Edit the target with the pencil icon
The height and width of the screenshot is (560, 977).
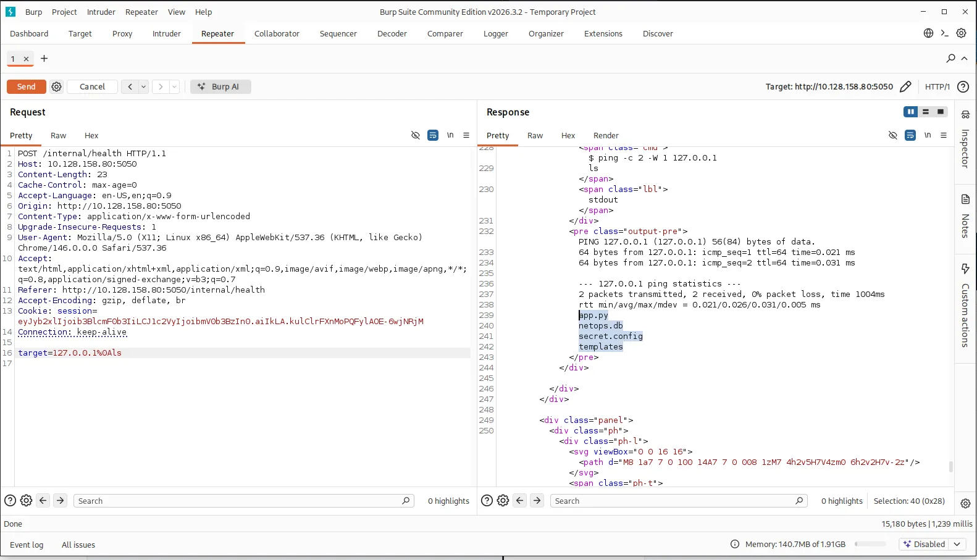[905, 86]
